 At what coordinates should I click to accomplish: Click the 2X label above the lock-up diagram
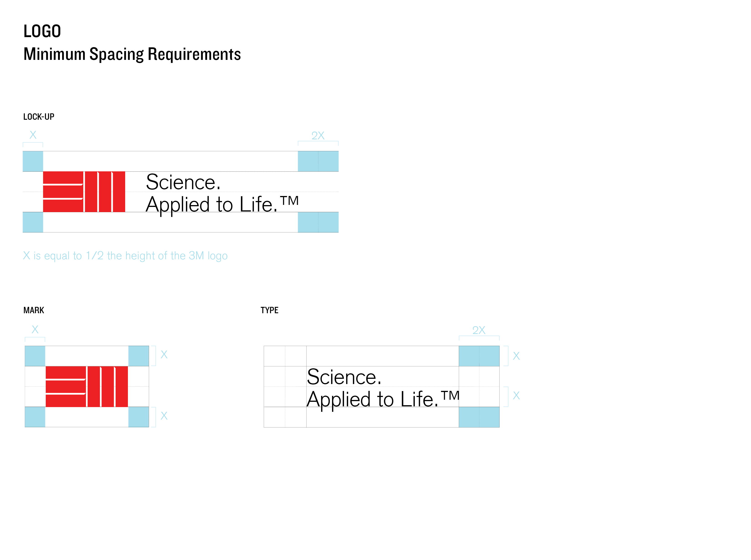318,136
